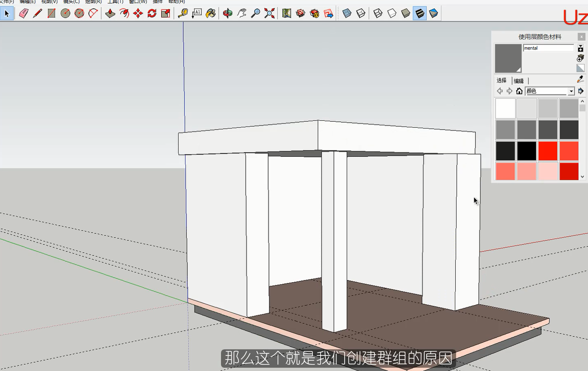Activate the Push/Pull tool
Image resolution: width=588 pixels, height=371 pixels.
[x=110, y=13]
